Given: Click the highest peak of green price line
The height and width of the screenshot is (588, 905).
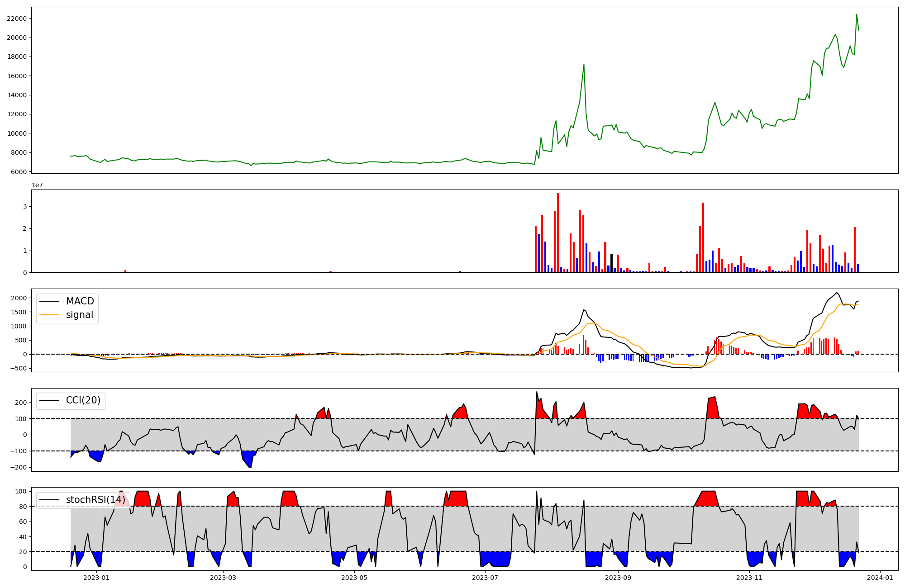Looking at the screenshot, I should point(856,15).
